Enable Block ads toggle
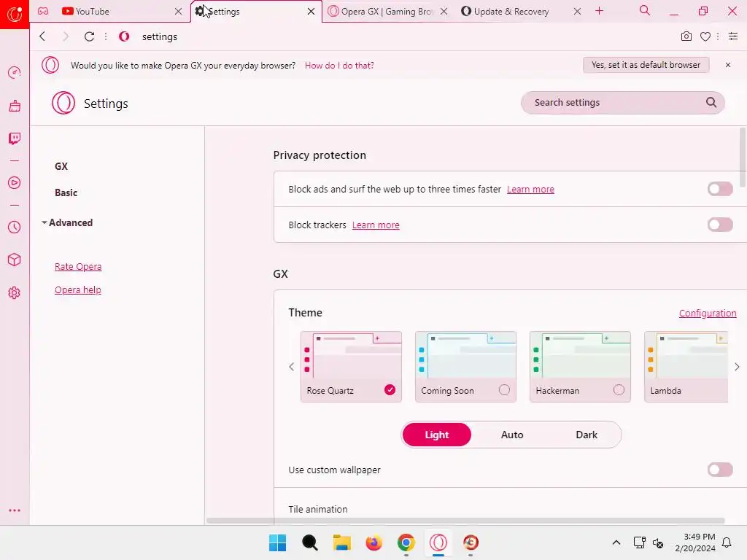The height and width of the screenshot is (560, 747). point(720,189)
